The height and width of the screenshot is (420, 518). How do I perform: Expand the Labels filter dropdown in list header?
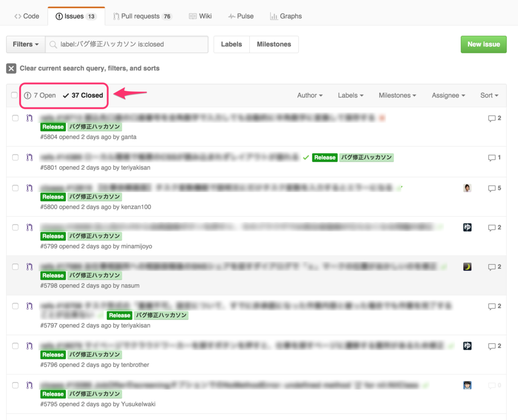(x=351, y=96)
